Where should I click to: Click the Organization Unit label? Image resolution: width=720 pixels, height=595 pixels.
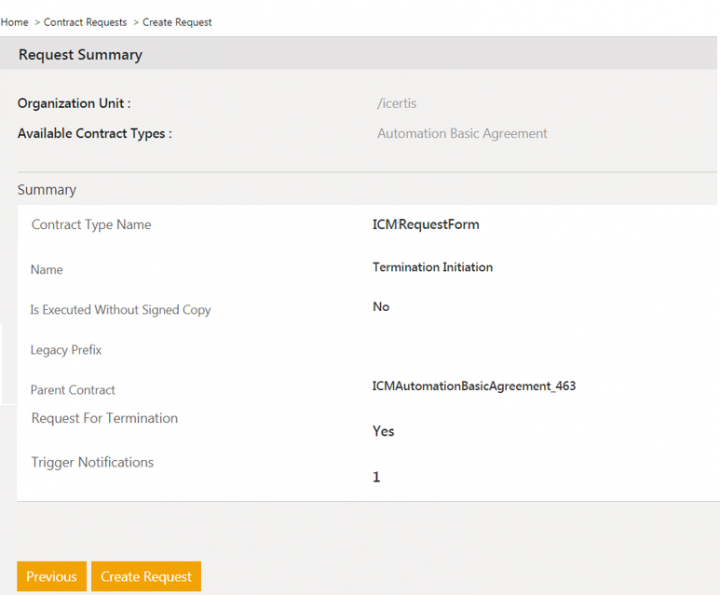click(x=74, y=103)
